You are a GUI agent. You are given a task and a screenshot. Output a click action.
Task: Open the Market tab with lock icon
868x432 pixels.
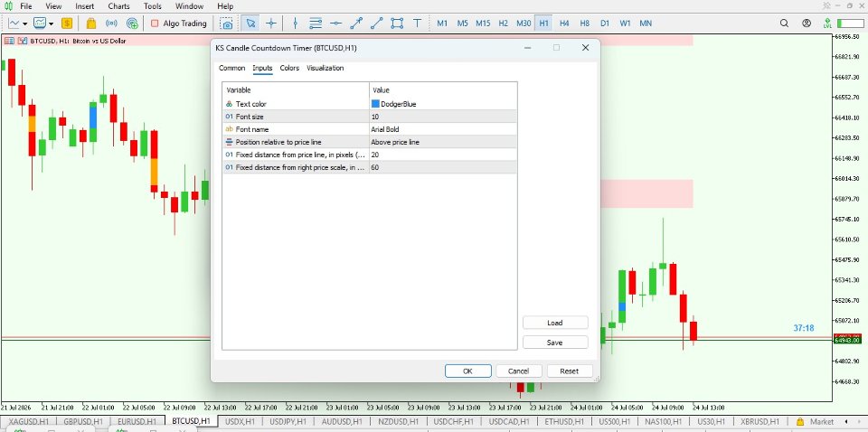(x=815, y=421)
